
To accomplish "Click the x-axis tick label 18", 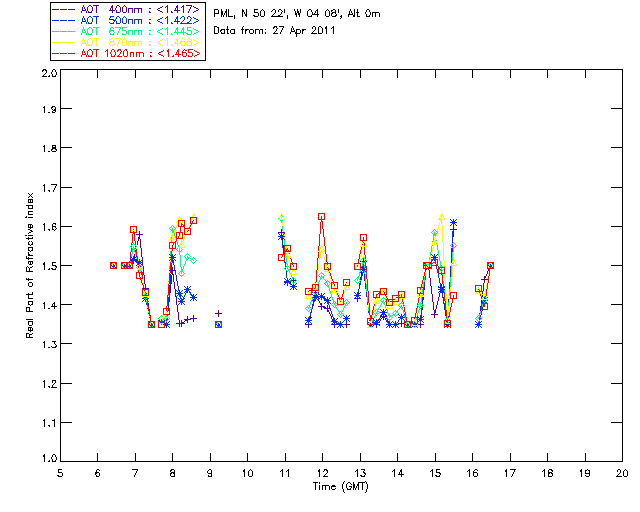I will (547, 473).
